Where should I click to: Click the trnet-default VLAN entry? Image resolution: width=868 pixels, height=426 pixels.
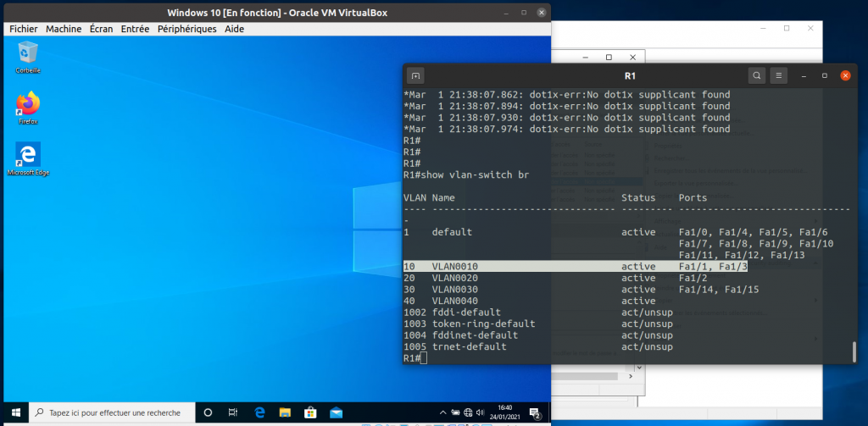coord(470,347)
